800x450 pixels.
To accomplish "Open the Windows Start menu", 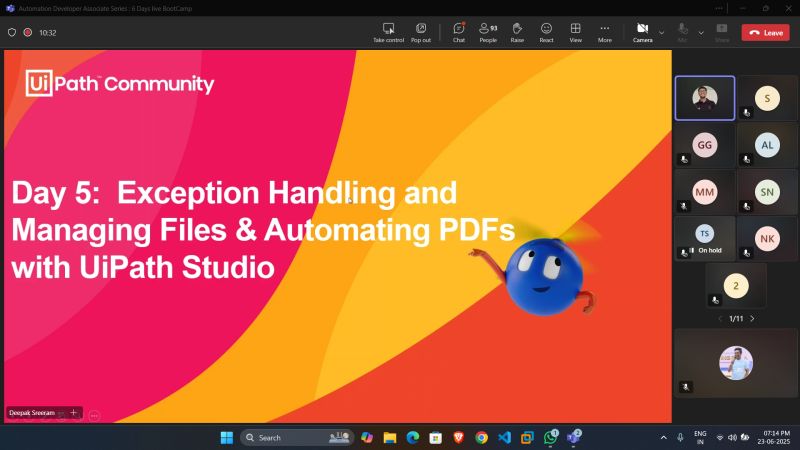I will [227, 438].
